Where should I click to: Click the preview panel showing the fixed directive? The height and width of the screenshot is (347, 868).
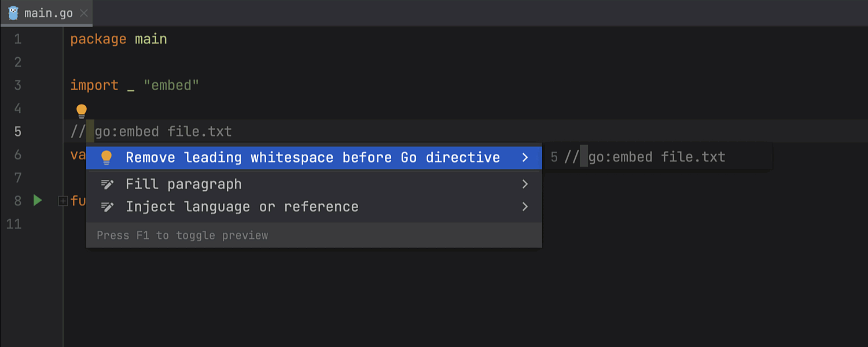(x=657, y=157)
